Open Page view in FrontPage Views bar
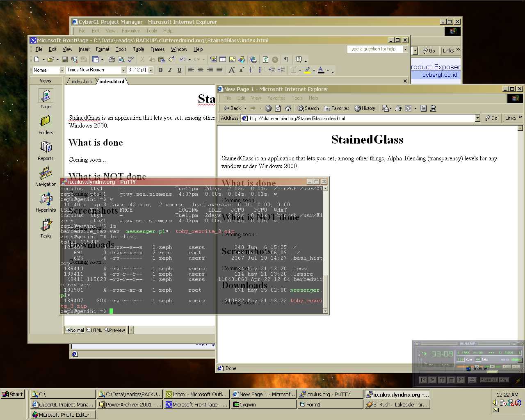Screen dimensions: 525x420 pyautogui.click(x=46, y=99)
